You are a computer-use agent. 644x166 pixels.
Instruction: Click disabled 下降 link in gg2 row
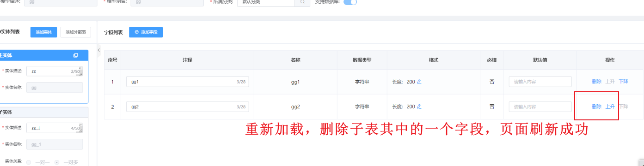(624, 107)
